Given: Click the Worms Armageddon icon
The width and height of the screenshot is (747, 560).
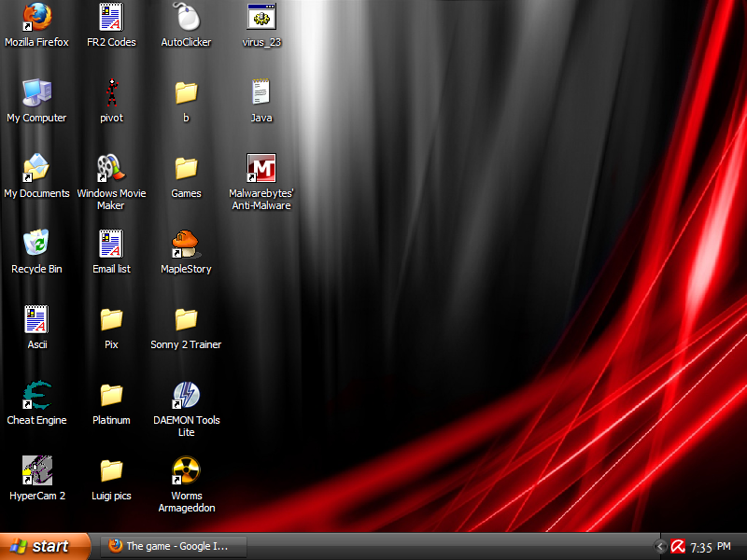Looking at the screenshot, I should point(186,471).
